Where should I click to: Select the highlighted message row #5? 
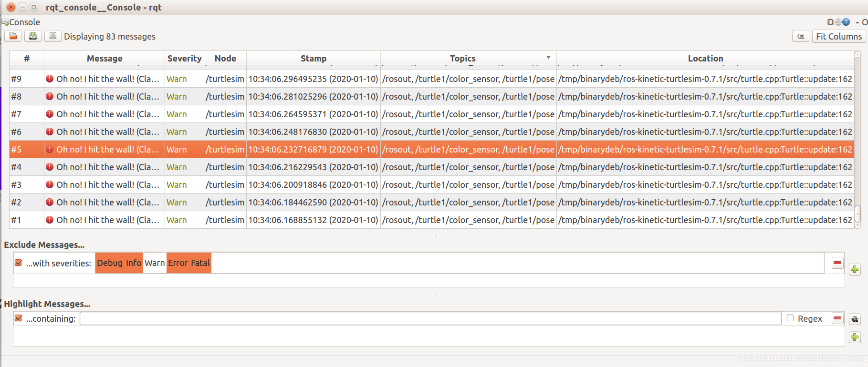coord(432,149)
